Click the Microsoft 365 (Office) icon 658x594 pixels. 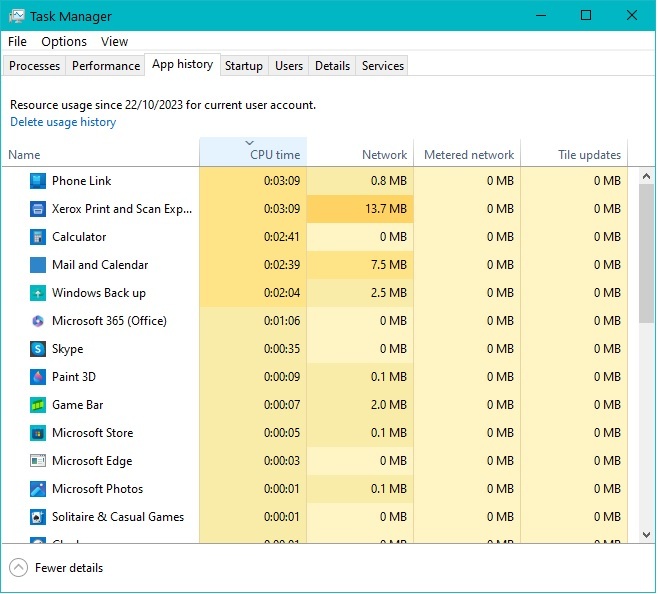click(x=38, y=321)
